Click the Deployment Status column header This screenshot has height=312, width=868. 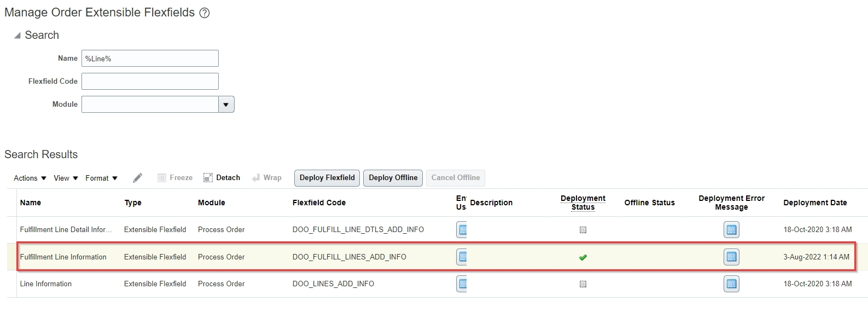583,203
